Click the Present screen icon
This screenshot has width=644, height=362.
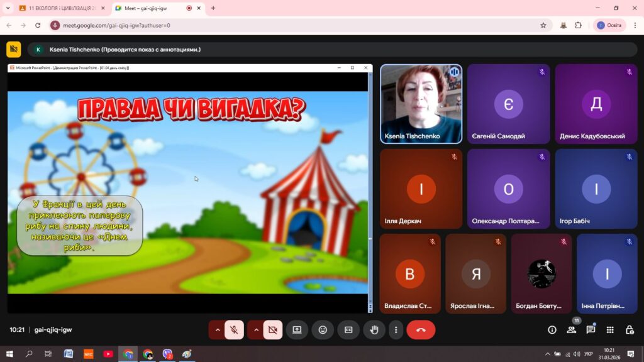(x=297, y=329)
